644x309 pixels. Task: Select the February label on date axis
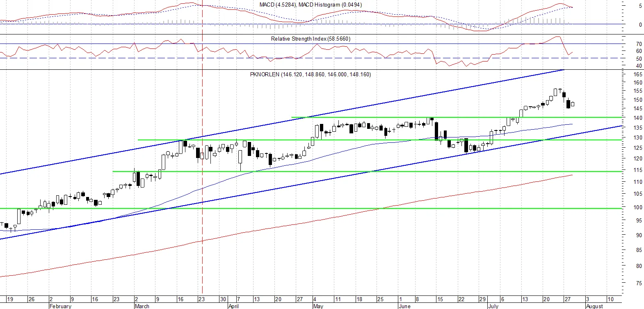pyautogui.click(x=60, y=306)
